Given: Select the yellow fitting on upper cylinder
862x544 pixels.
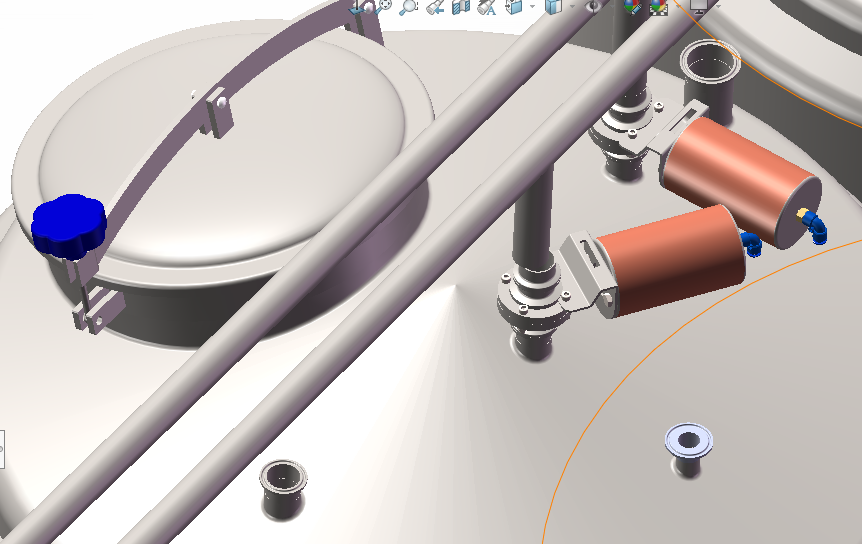Looking at the screenshot, I should point(803,213).
